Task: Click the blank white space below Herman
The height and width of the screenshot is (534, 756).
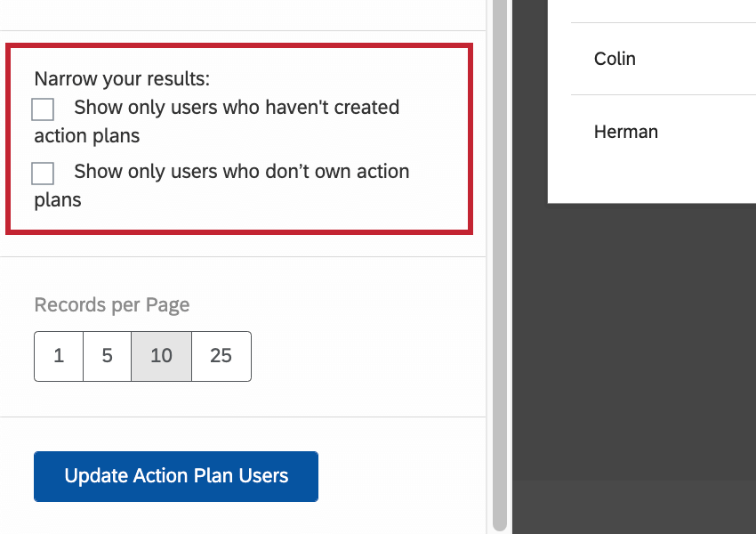Action: 651,178
